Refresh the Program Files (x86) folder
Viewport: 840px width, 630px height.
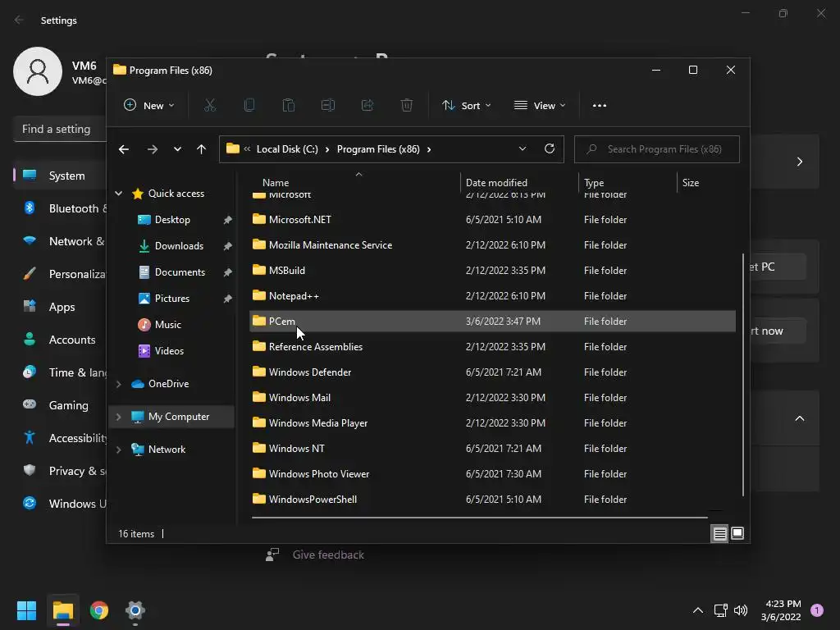coord(549,149)
